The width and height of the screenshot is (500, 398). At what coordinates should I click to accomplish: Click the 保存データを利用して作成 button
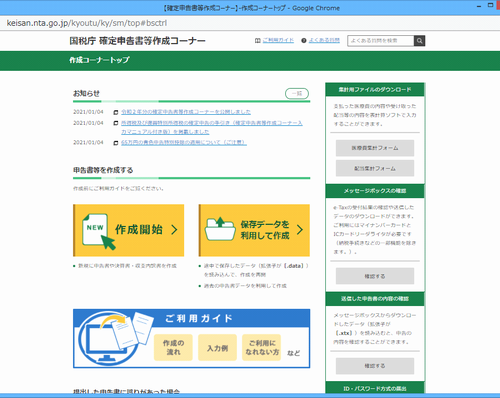click(x=254, y=230)
